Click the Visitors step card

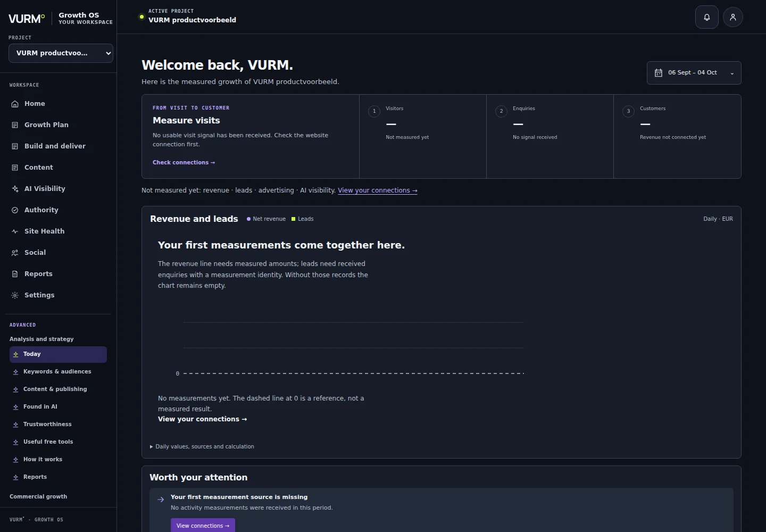(423, 137)
